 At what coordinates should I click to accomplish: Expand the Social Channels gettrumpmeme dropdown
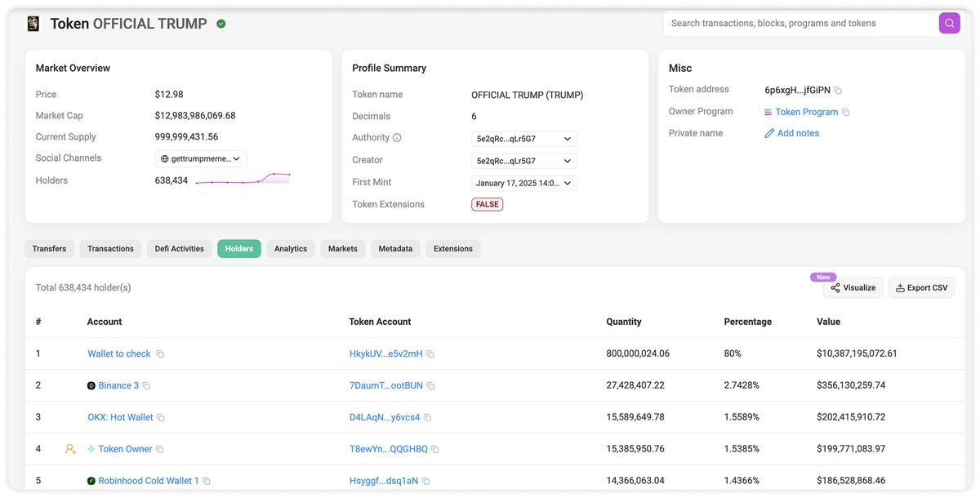pos(201,158)
